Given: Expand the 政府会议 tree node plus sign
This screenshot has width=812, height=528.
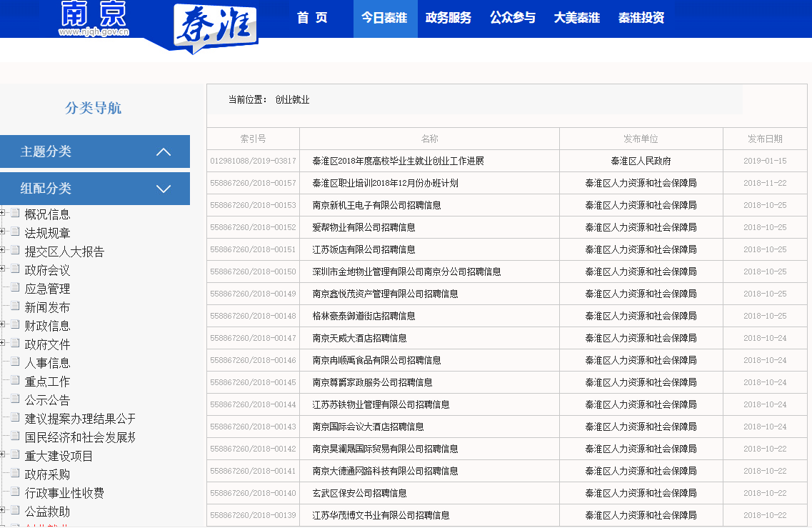Looking at the screenshot, I should [x=3, y=269].
